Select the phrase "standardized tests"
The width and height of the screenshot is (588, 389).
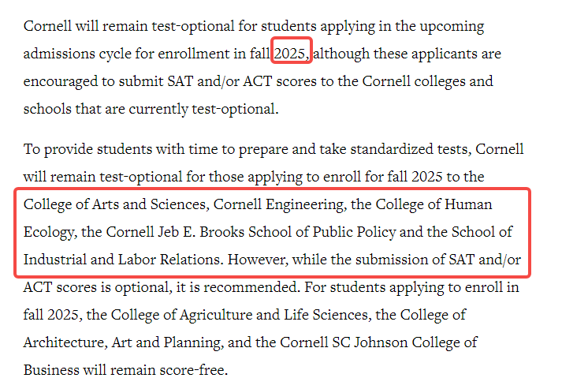(409, 149)
